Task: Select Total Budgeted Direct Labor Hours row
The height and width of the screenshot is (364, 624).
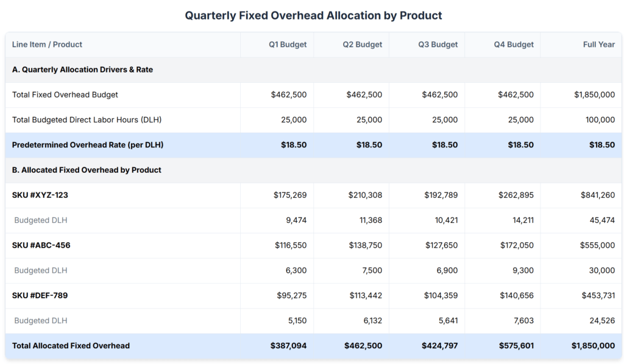Action: 314,120
